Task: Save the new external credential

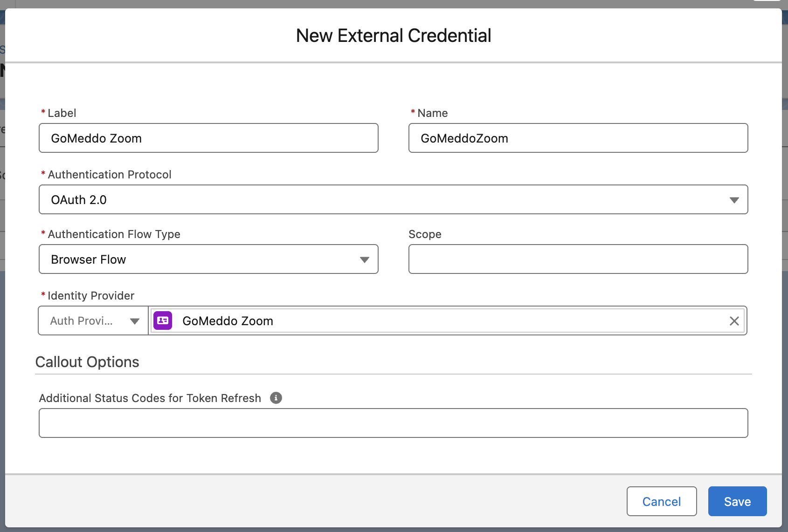Action: (737, 501)
